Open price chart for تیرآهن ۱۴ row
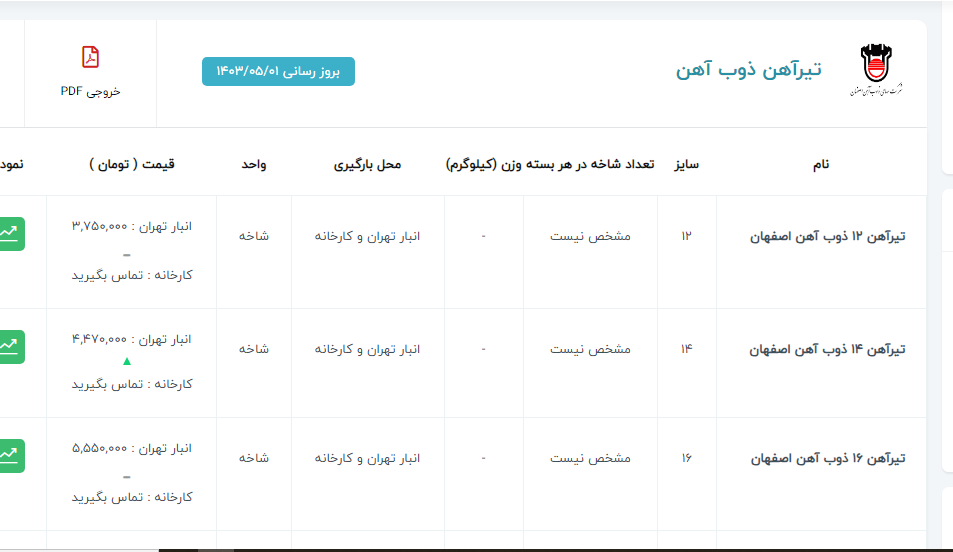Screen dimensions: 953x552 coord(11,346)
